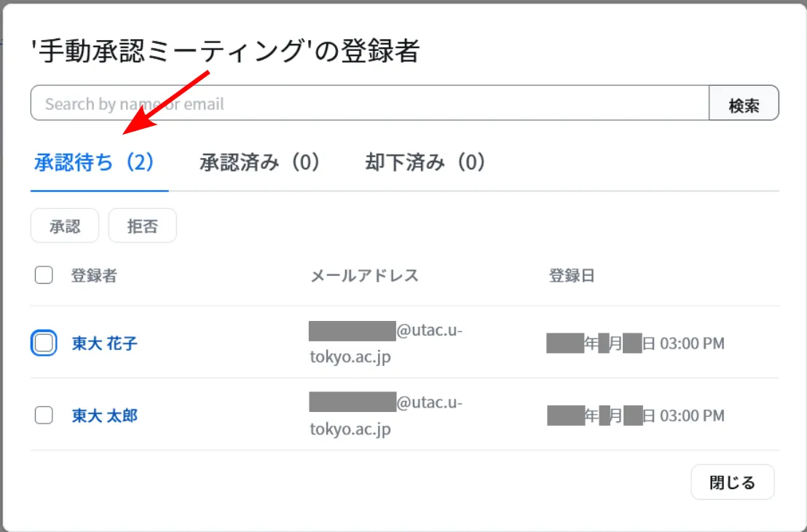The image size is (807, 532).
Task: Switch to the 承認待ち (2) tab
Action: (95, 162)
